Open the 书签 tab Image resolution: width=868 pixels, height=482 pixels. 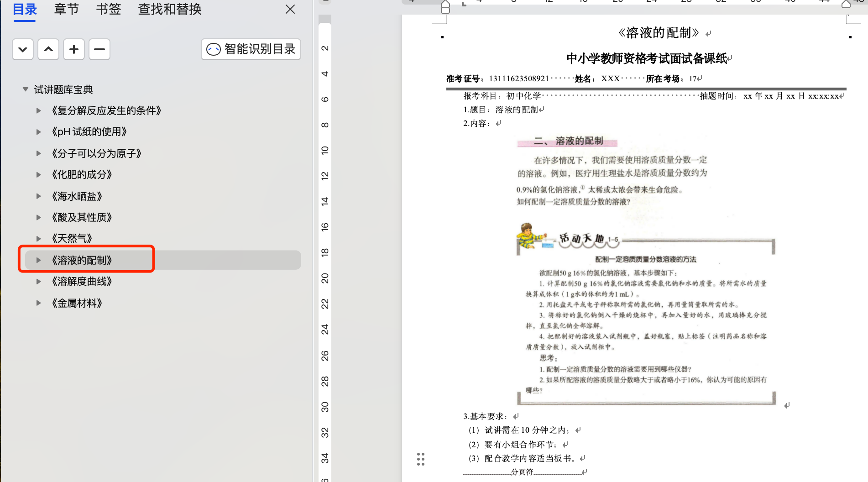tap(109, 9)
